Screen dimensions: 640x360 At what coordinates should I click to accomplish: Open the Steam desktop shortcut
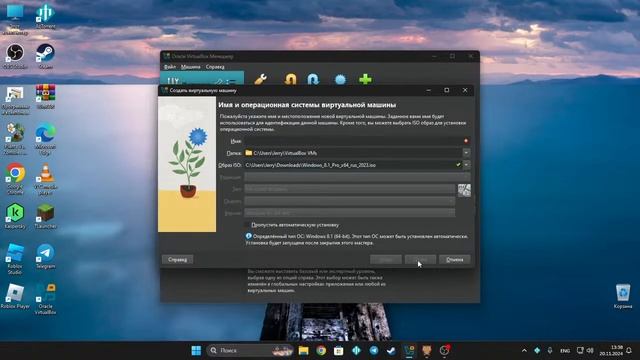click(45, 56)
